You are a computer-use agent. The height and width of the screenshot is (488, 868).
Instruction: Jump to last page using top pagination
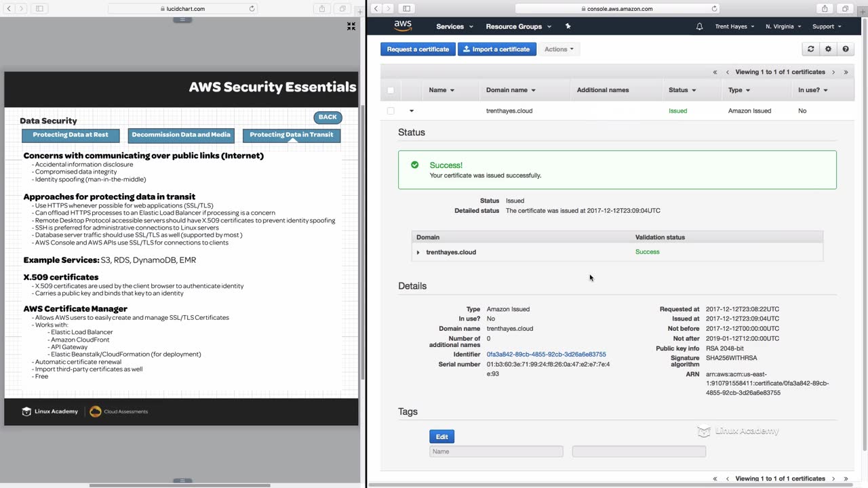(846, 72)
